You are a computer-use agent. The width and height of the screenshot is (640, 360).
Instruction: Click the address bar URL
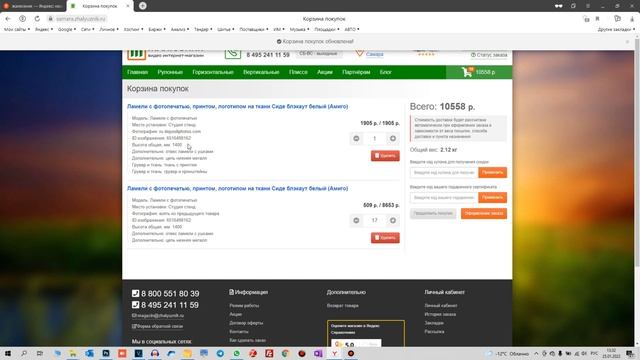pos(81,19)
